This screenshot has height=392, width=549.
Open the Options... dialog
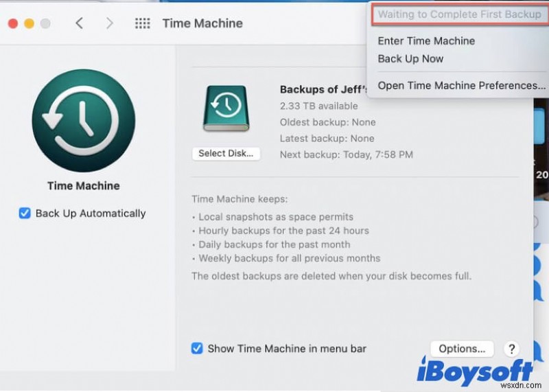click(x=462, y=349)
